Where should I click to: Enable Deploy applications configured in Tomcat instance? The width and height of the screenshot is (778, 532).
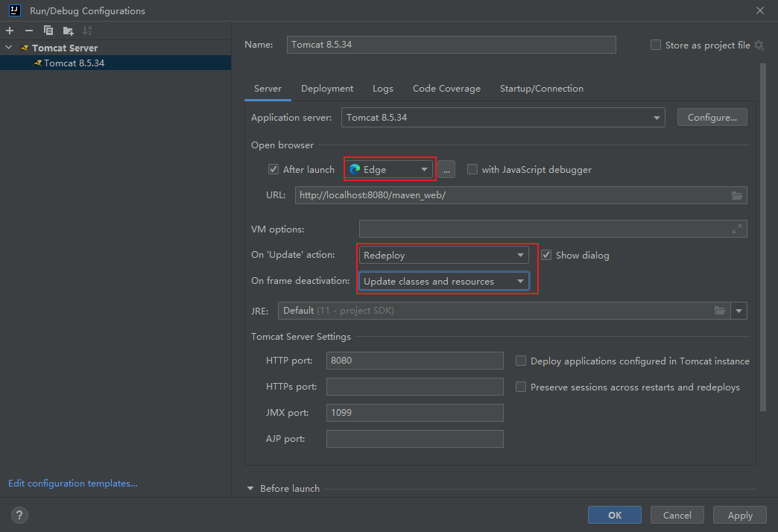pyautogui.click(x=520, y=361)
